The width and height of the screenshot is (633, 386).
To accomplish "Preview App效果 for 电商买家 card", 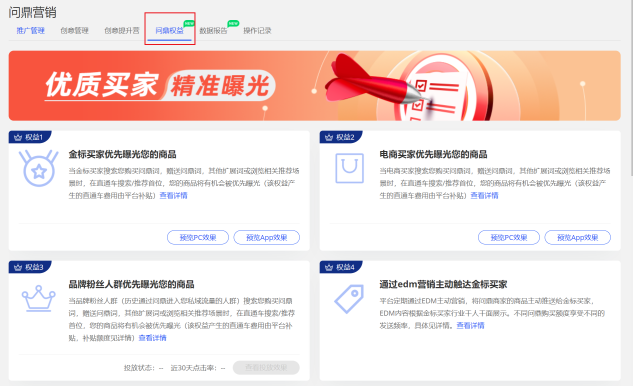I will [578, 237].
